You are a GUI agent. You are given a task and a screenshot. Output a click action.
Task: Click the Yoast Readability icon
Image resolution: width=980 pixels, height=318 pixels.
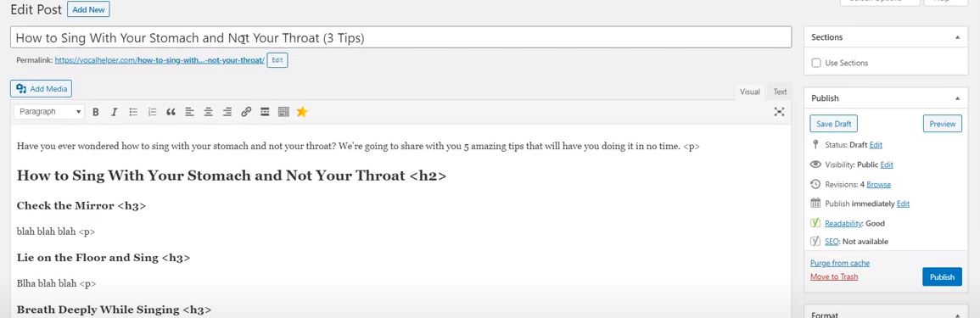click(x=815, y=222)
